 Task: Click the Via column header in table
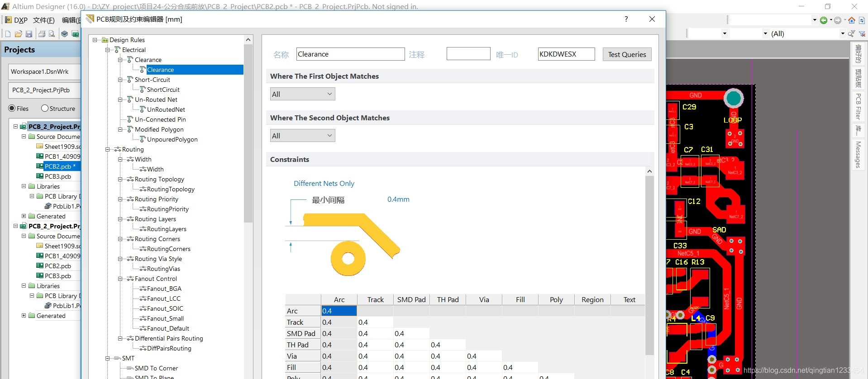pos(484,299)
